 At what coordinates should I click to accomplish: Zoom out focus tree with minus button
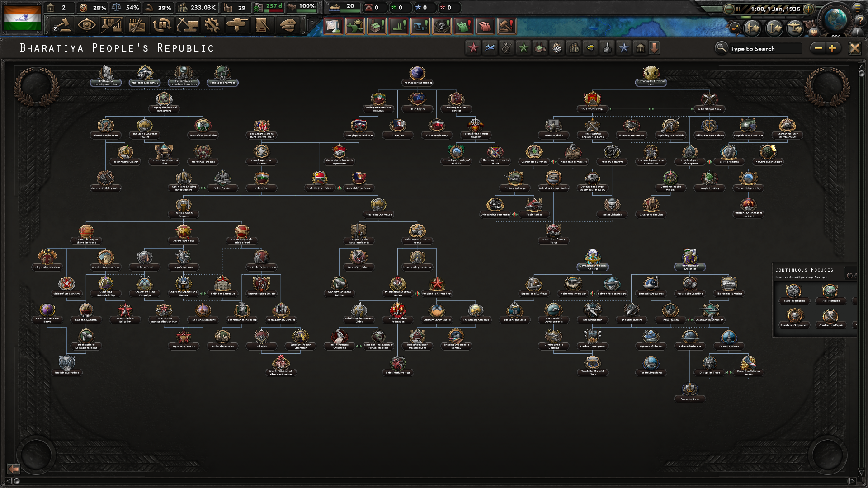tap(818, 48)
